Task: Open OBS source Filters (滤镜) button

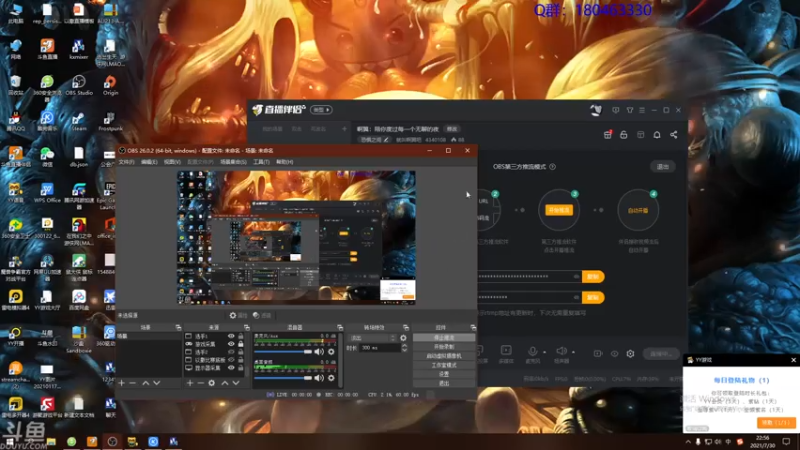Action: (262, 315)
